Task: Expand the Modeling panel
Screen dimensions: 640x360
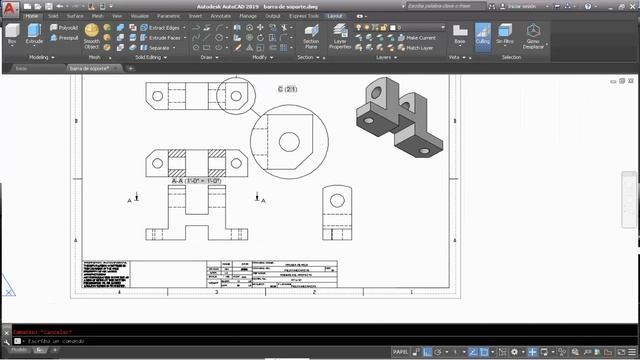Action: point(42,58)
